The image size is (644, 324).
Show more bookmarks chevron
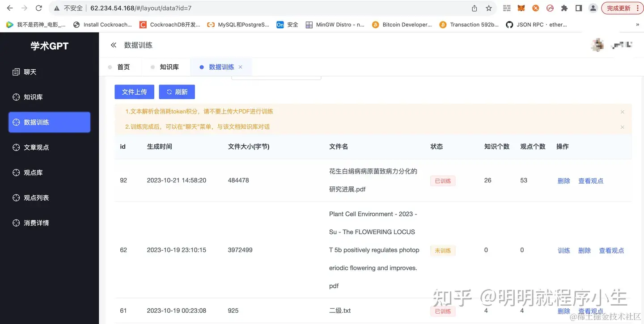coord(637,25)
